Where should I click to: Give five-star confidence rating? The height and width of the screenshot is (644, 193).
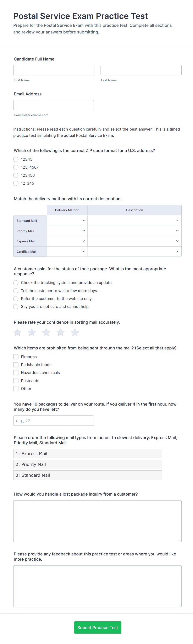(x=75, y=332)
